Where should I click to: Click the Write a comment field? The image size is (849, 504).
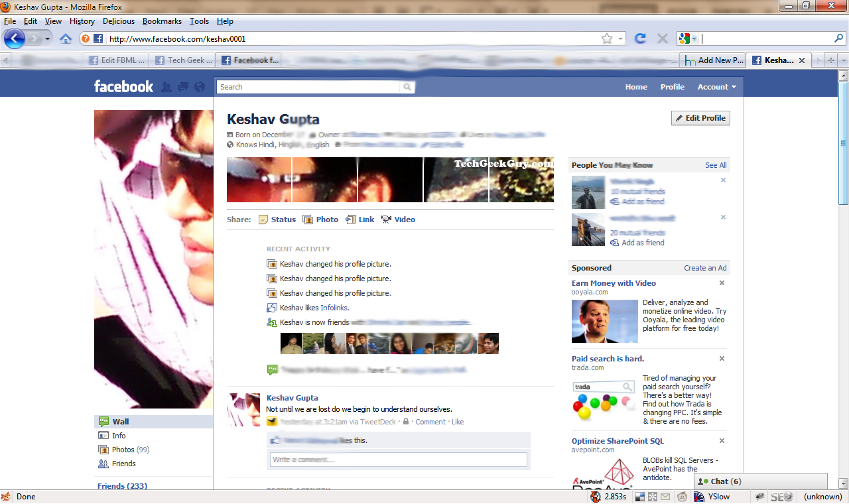[398, 460]
